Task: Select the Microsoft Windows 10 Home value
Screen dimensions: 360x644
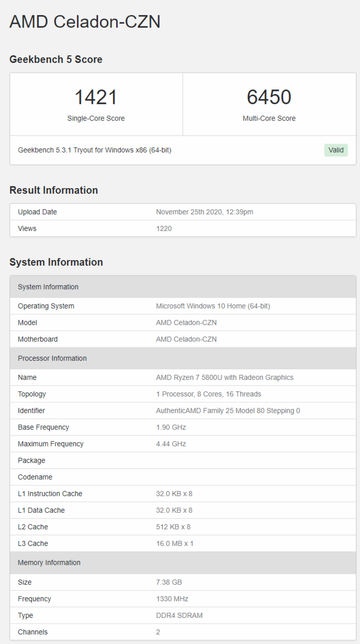Action: (213, 306)
